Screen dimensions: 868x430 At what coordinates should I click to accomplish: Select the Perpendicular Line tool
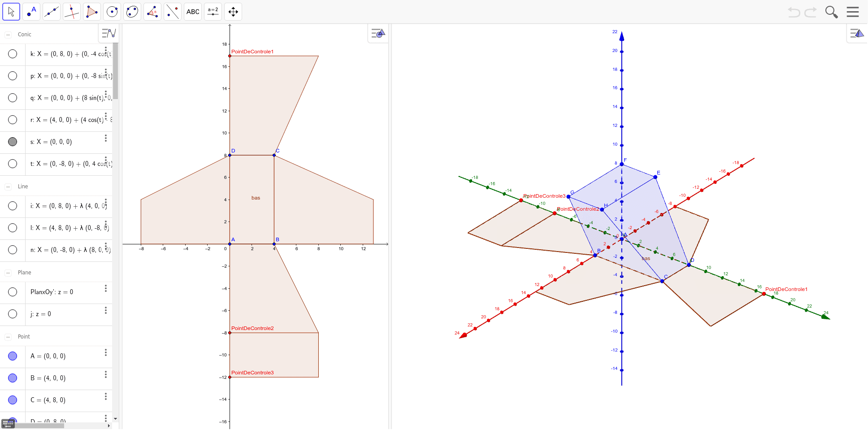(x=71, y=11)
